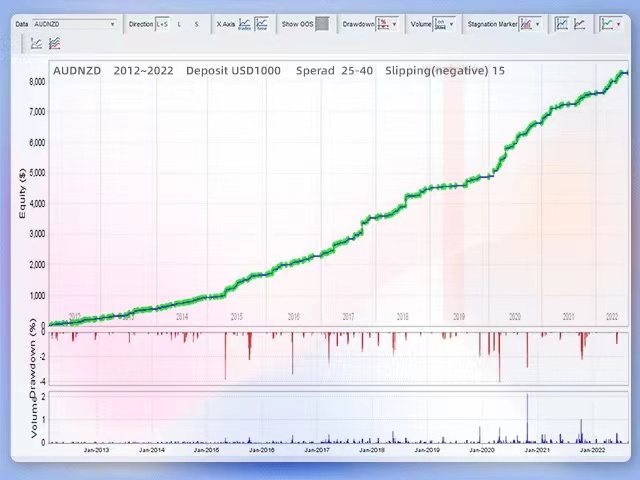640x480 pixels.
Task: Select the L+S direction option
Action: click(x=162, y=24)
